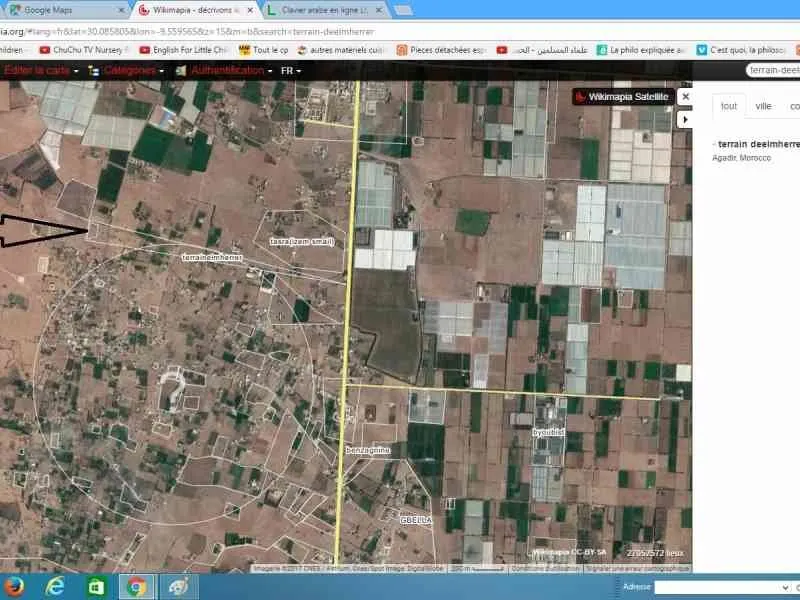Open the Tout le cp bookmark
This screenshot has height=600, width=800.
point(263,50)
